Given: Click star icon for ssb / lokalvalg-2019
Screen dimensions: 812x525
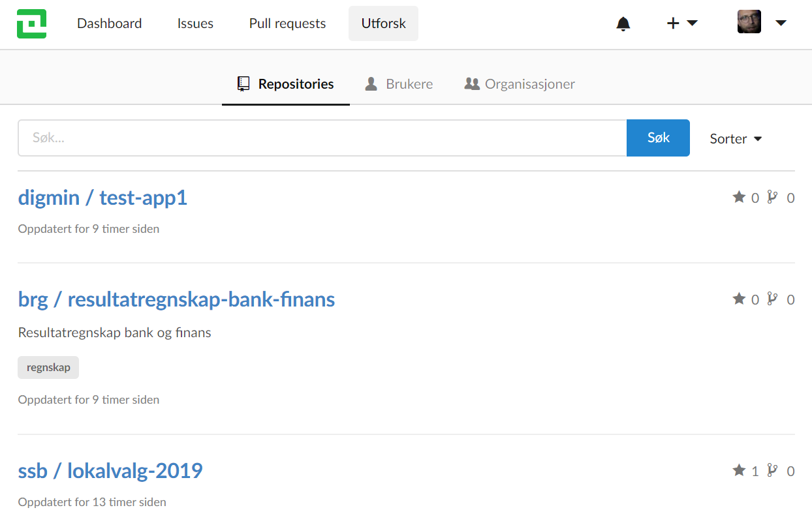Looking at the screenshot, I should click(x=739, y=470).
